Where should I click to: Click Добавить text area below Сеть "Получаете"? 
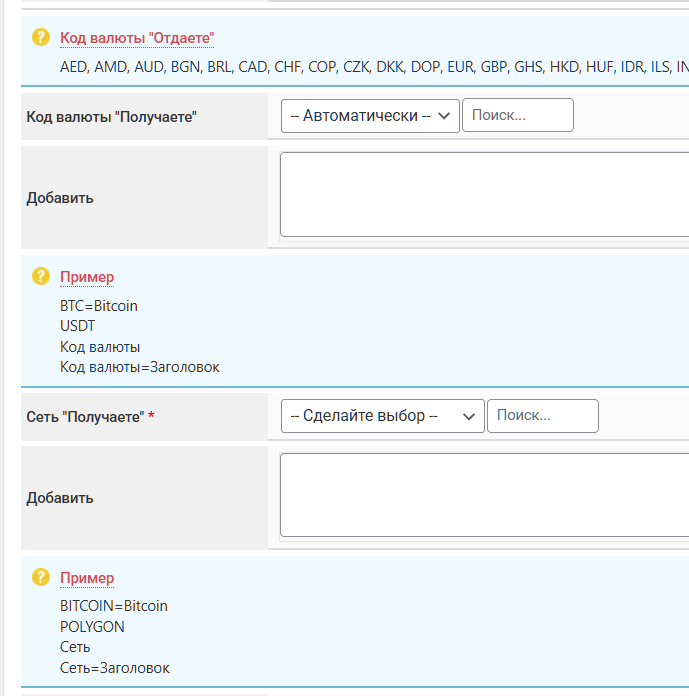coord(484,496)
